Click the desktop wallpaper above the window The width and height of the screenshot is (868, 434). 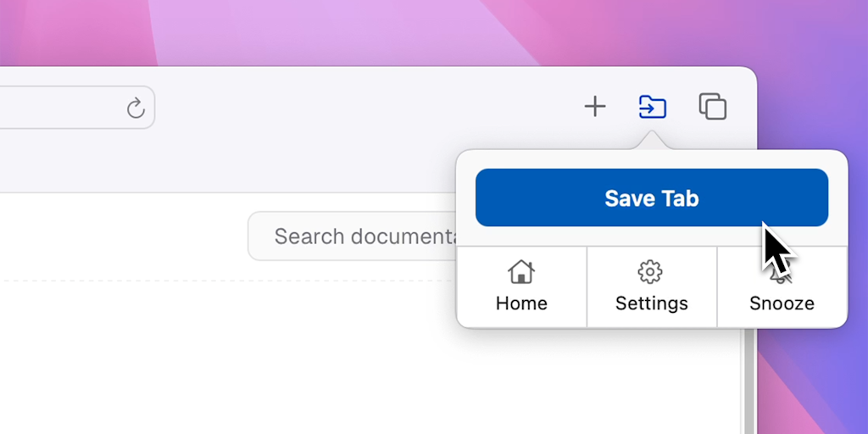[339, 34]
